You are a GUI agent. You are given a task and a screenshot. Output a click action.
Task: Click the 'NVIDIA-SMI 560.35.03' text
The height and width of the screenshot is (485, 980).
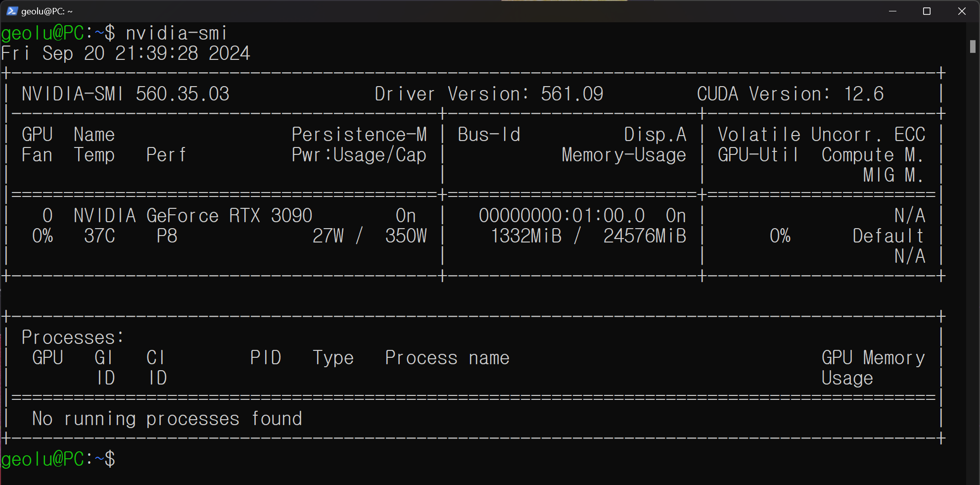click(x=126, y=94)
